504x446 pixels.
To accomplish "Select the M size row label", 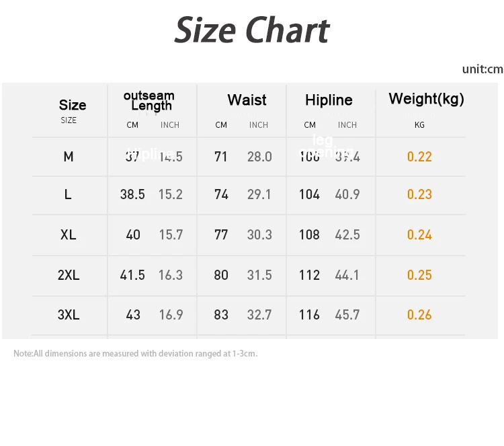I will [69, 157].
